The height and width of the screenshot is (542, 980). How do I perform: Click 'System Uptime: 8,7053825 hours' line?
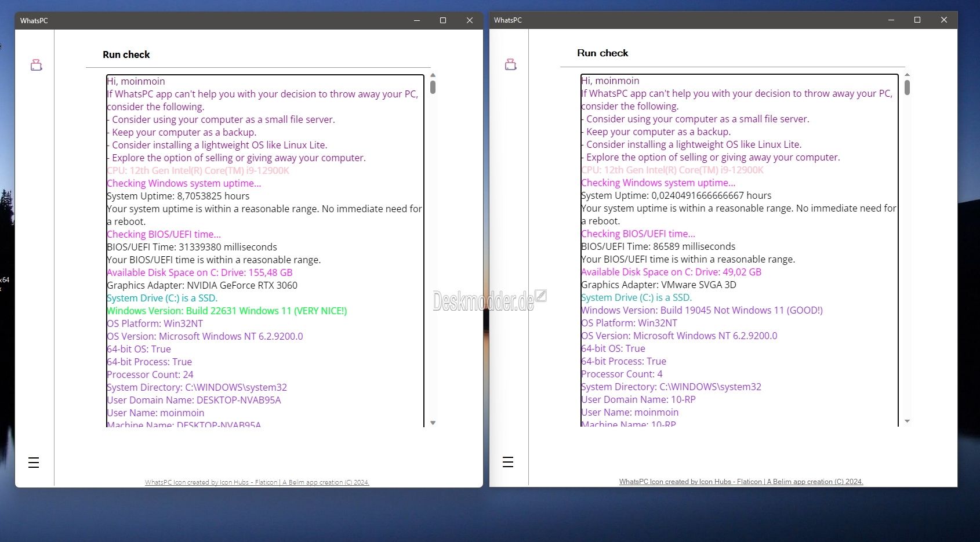pos(178,196)
